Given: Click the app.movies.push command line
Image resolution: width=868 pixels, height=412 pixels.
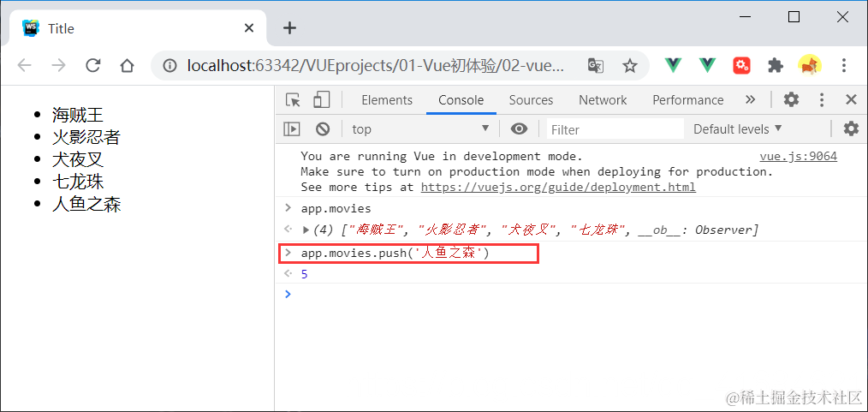Looking at the screenshot, I should (395, 254).
